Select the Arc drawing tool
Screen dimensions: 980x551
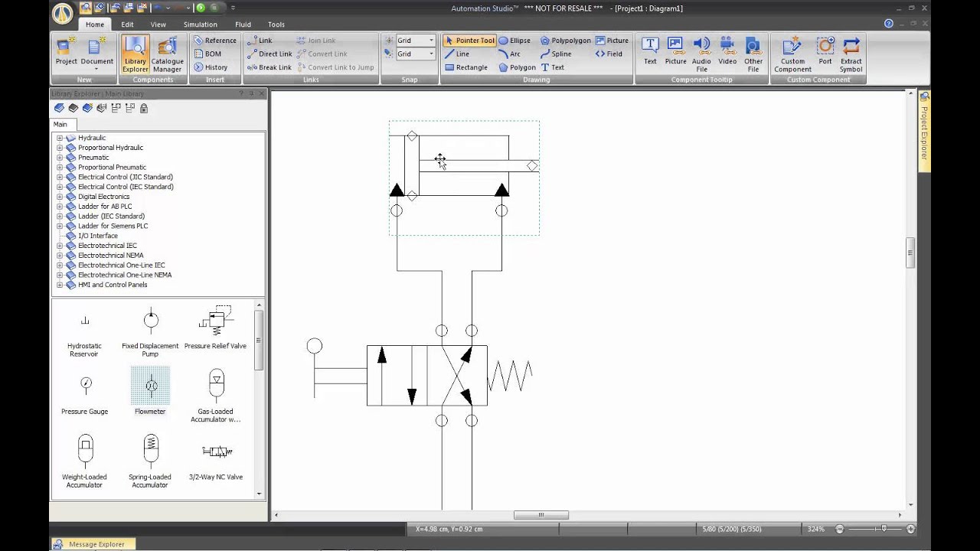coord(509,54)
